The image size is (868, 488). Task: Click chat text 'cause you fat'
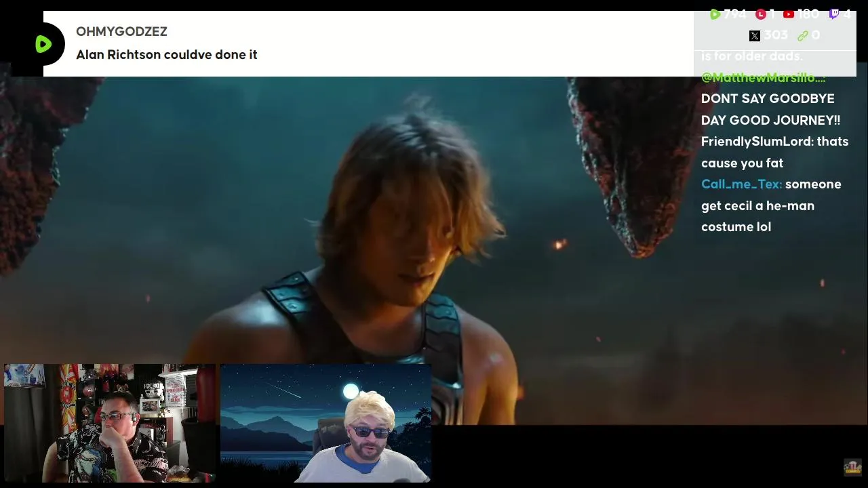point(742,163)
